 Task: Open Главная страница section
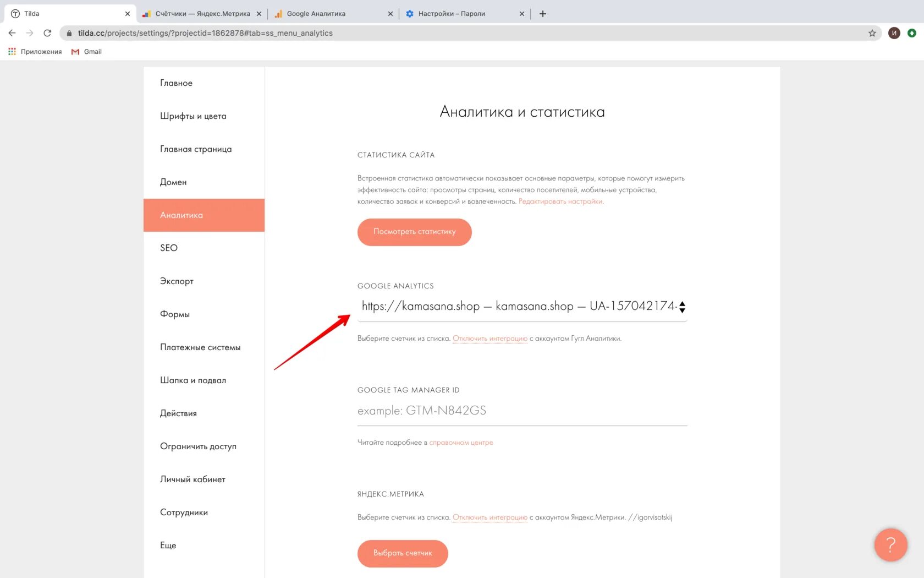coord(204,149)
